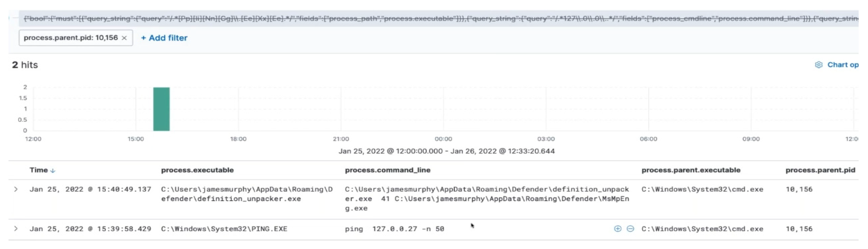Viewport: 868px width, 249px height.
Task: Click the minus filter-out icon in ping row
Action: (x=630, y=229)
